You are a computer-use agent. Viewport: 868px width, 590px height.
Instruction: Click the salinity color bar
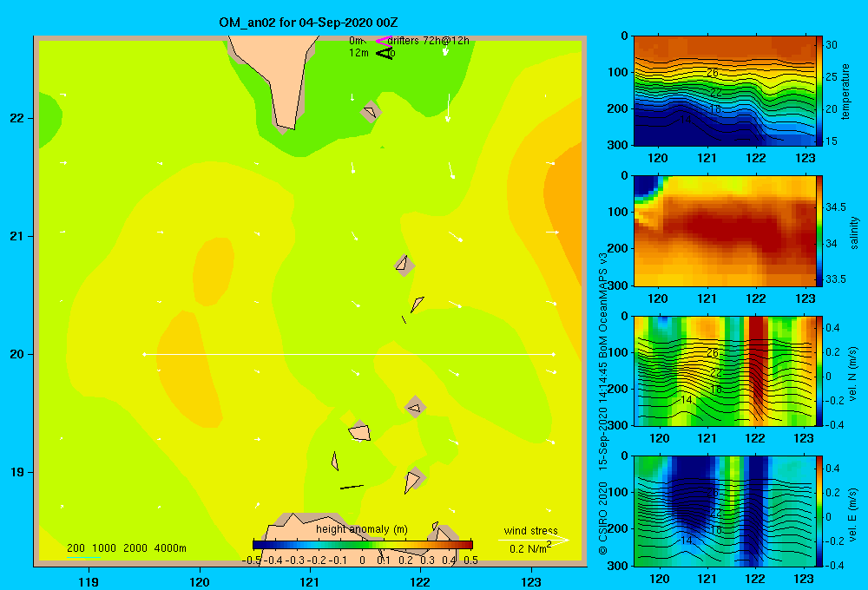click(819, 231)
